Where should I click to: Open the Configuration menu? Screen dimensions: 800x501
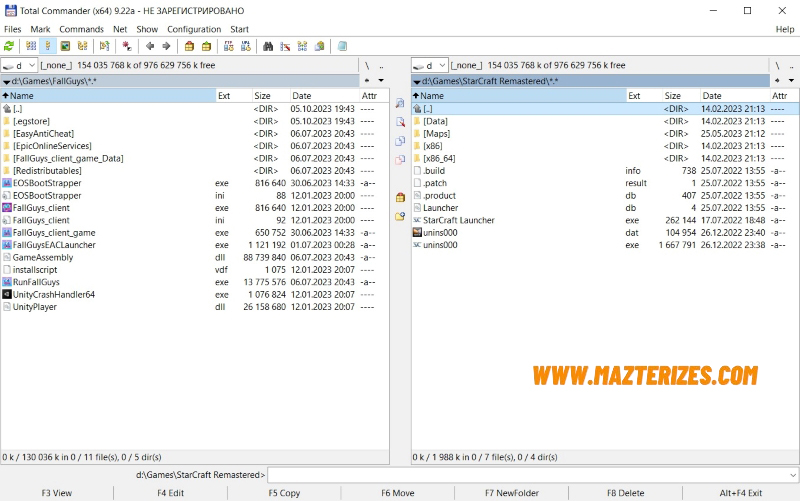point(194,29)
